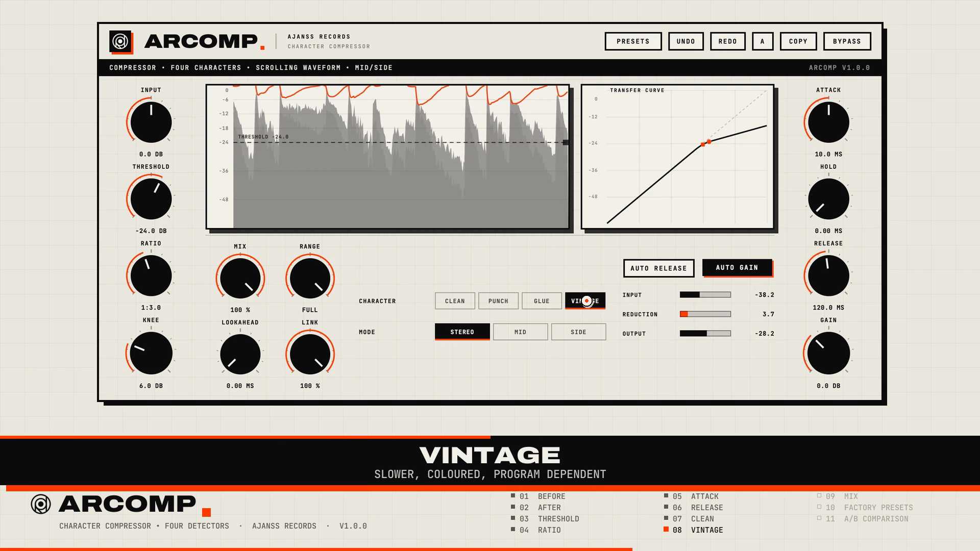Jump to chapter 07 CLEAN
980x551 pixels.
689,519
